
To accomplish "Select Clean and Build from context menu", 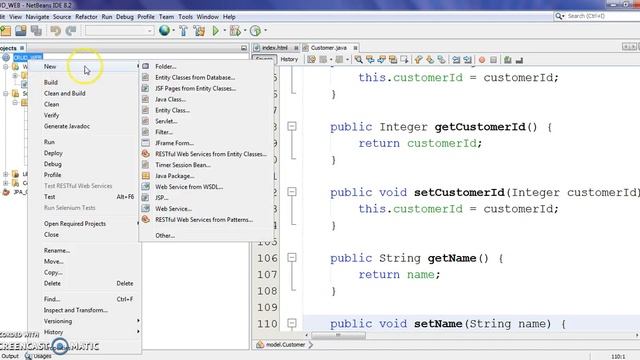I will (64, 93).
